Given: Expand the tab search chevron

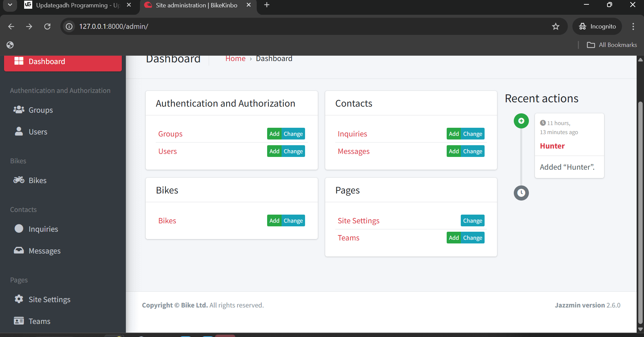Looking at the screenshot, I should click(x=9, y=5).
